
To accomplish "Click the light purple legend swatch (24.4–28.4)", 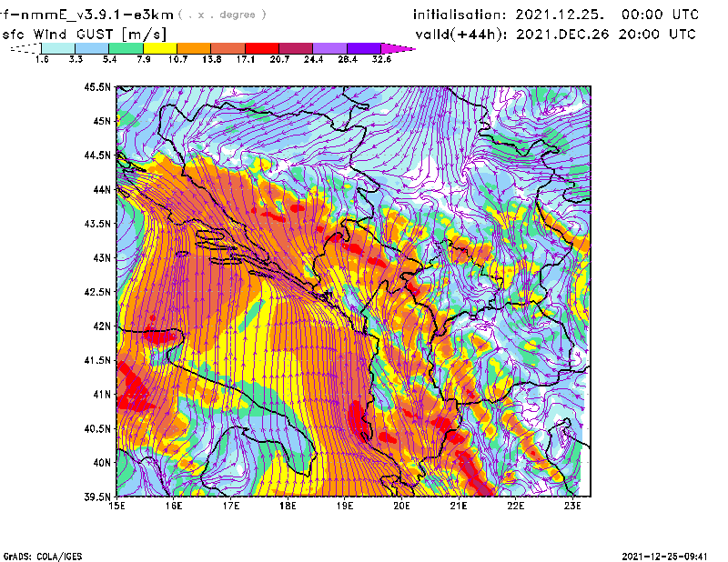I will coord(329,48).
